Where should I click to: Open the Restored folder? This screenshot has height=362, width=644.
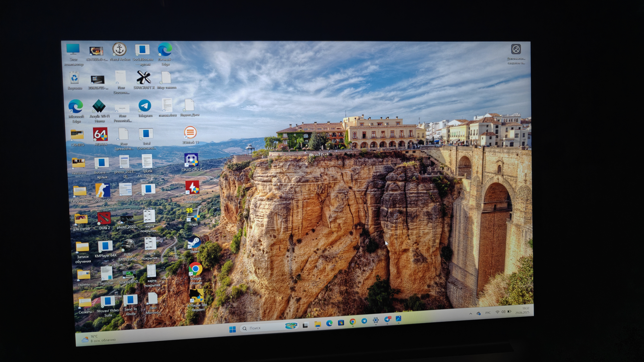(79, 166)
